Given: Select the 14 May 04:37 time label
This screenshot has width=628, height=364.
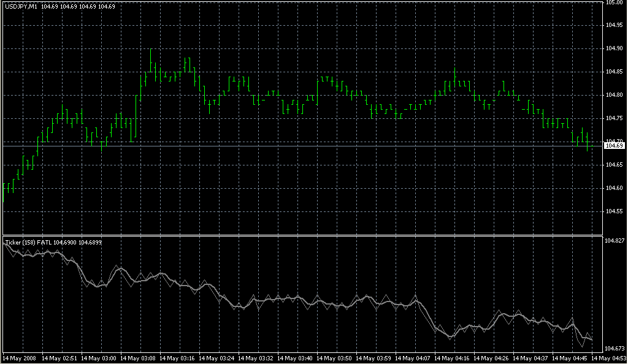Looking at the screenshot, I should [530, 358].
